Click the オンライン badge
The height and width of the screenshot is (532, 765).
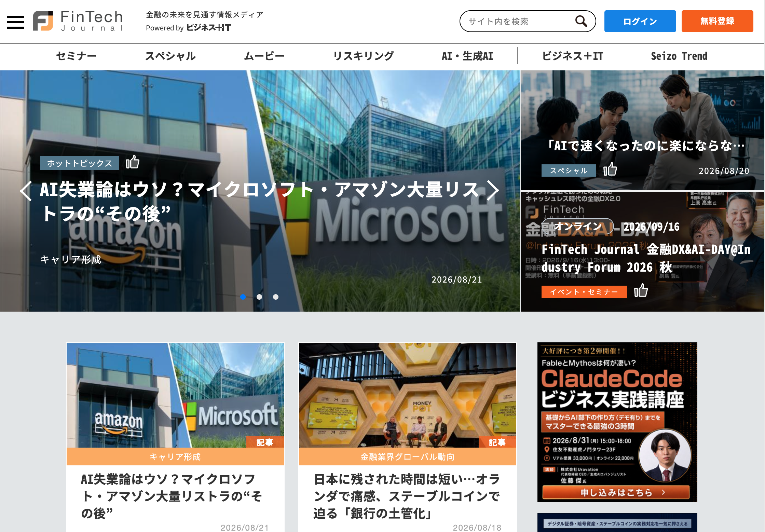pos(578,227)
